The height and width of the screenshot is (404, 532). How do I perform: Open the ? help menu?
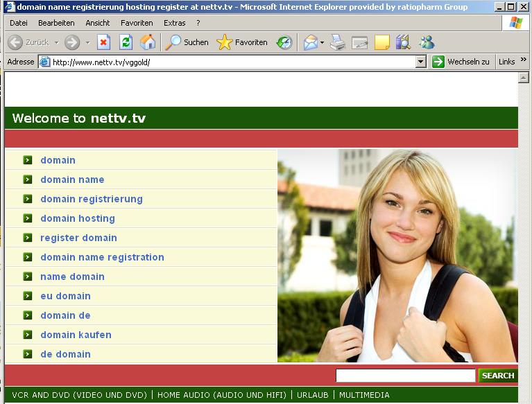click(x=198, y=23)
